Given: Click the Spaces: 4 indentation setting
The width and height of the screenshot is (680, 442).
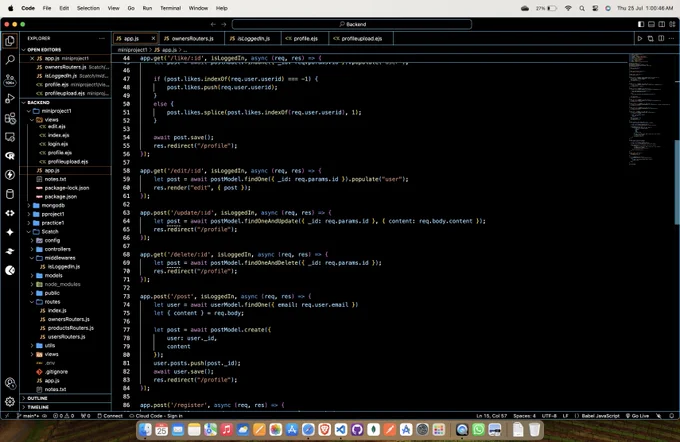Looking at the screenshot, I should (524, 416).
